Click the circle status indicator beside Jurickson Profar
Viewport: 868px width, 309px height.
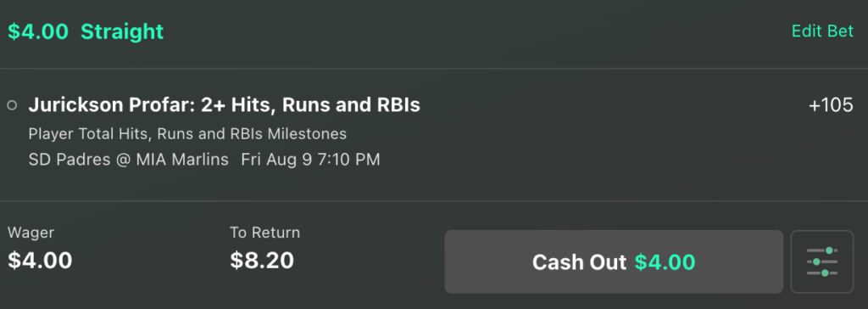(12, 105)
